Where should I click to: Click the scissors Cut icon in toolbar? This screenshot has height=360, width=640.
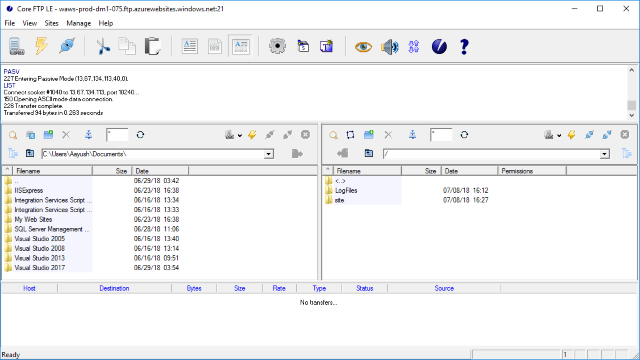coord(103,46)
